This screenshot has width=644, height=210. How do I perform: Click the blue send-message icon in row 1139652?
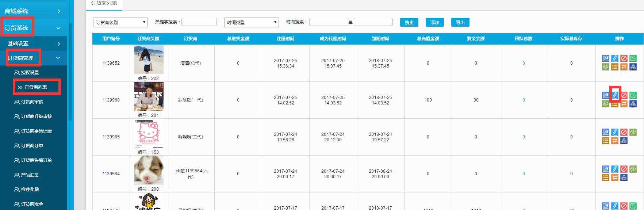[606, 58]
